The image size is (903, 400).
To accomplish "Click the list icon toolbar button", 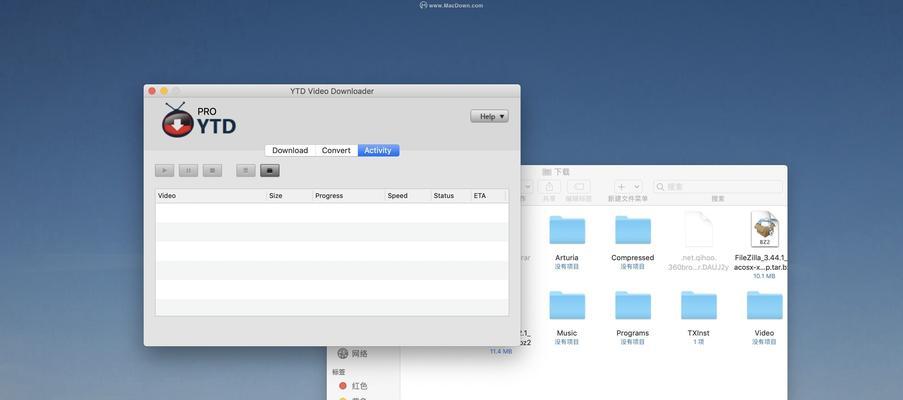I will click(246, 170).
